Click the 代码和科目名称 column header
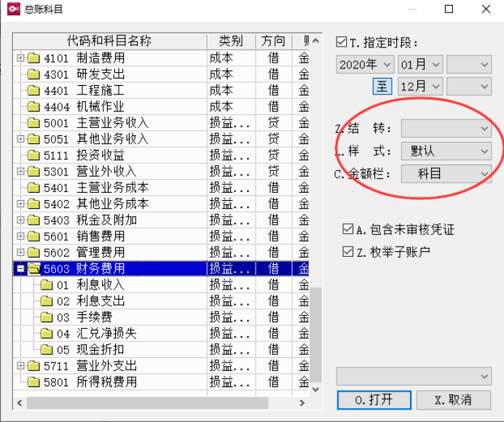Viewport: 504px width, 422px height. pos(109,41)
